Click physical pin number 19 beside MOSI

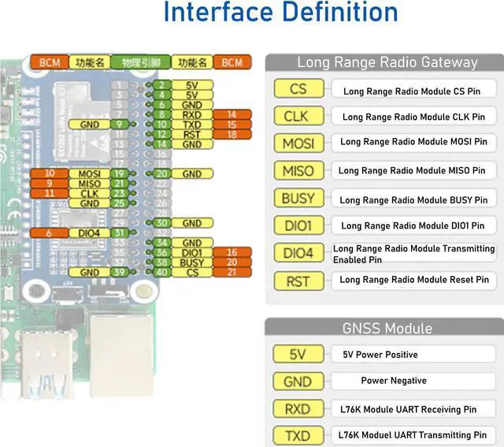(x=117, y=173)
